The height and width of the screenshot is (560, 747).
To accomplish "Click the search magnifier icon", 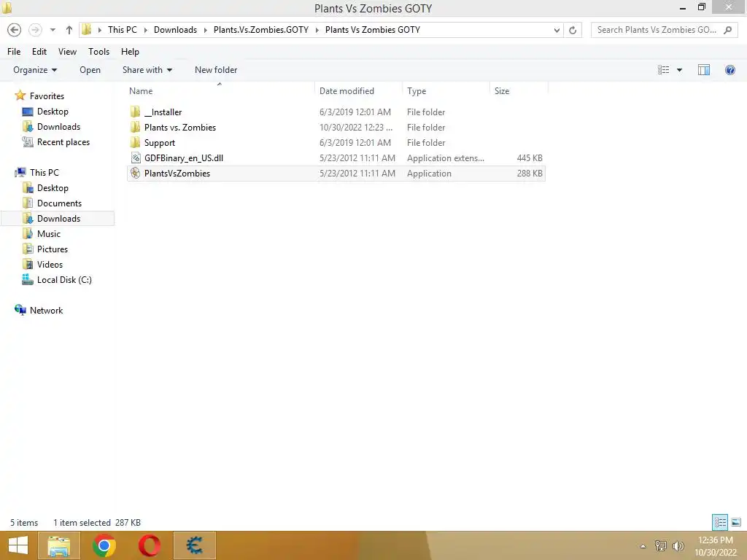I will point(727,30).
